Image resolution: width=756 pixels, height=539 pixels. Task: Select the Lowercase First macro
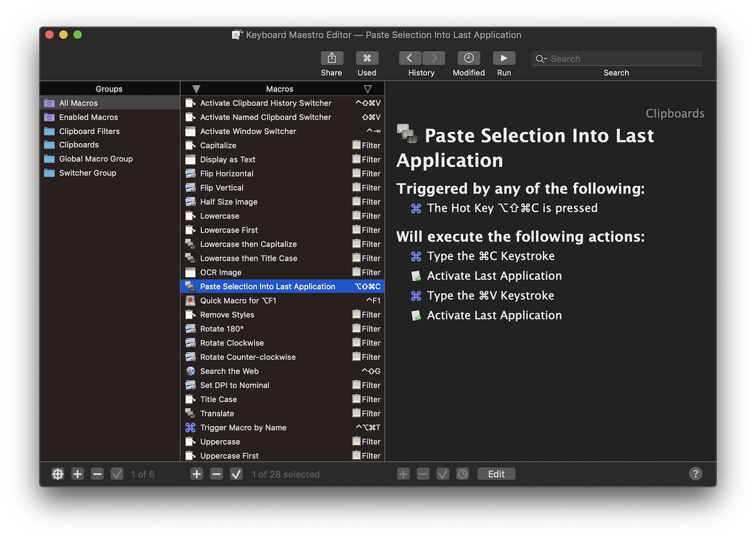tap(282, 230)
